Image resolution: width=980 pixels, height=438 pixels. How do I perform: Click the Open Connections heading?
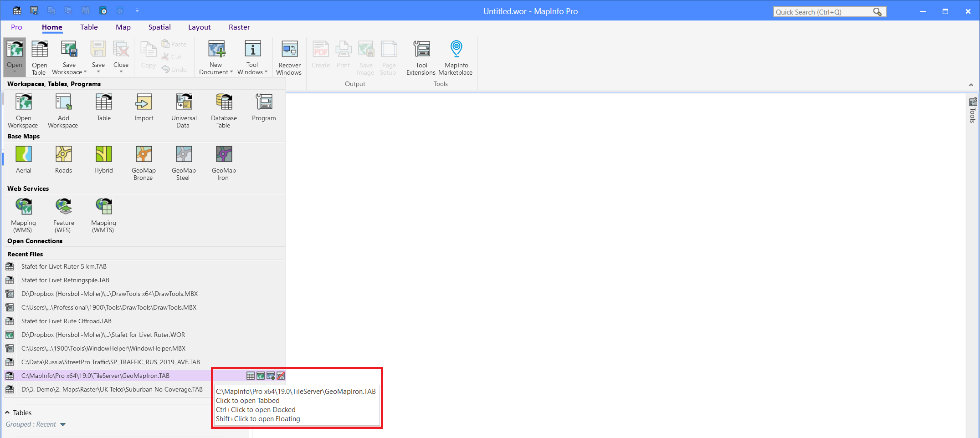(35, 241)
